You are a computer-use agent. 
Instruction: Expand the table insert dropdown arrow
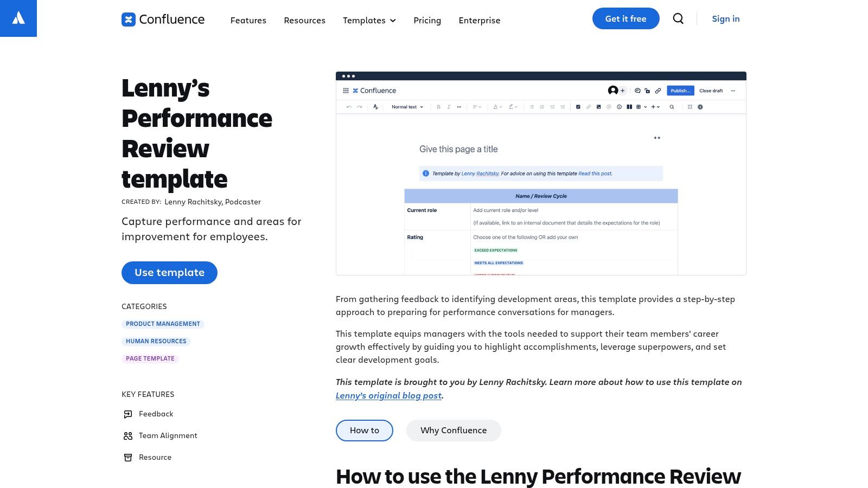click(x=645, y=107)
